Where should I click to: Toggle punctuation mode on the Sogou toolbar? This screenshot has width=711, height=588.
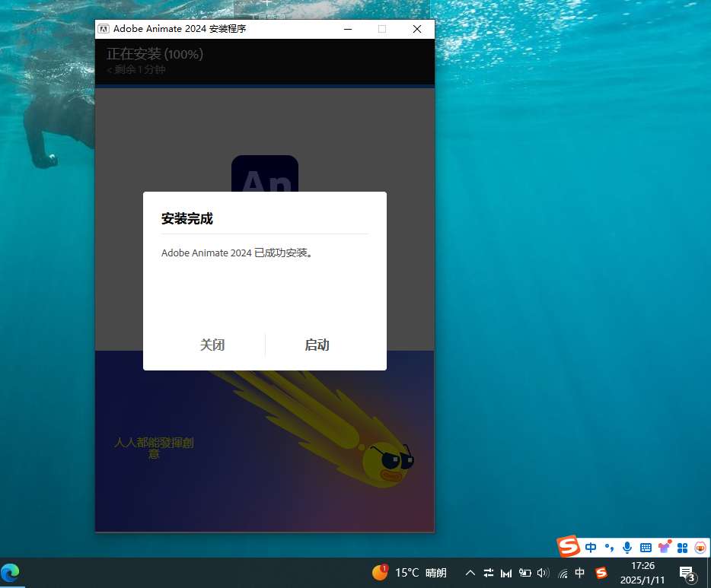[609, 548]
